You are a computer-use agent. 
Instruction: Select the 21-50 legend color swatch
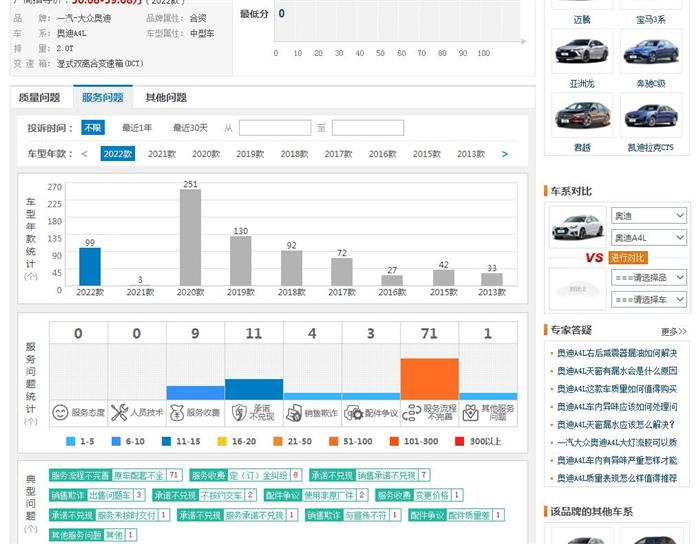(x=278, y=441)
